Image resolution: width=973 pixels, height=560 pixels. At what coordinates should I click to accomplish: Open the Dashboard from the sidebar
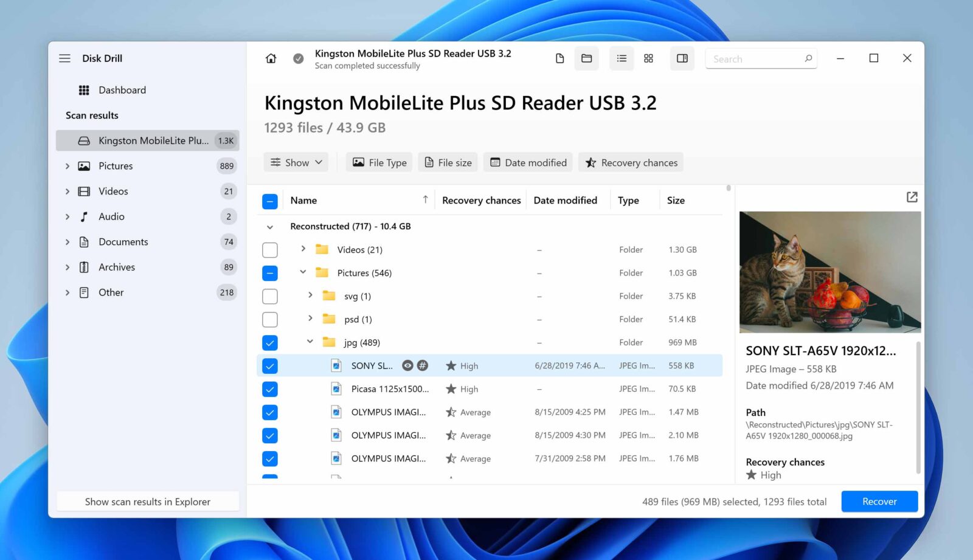122,89
